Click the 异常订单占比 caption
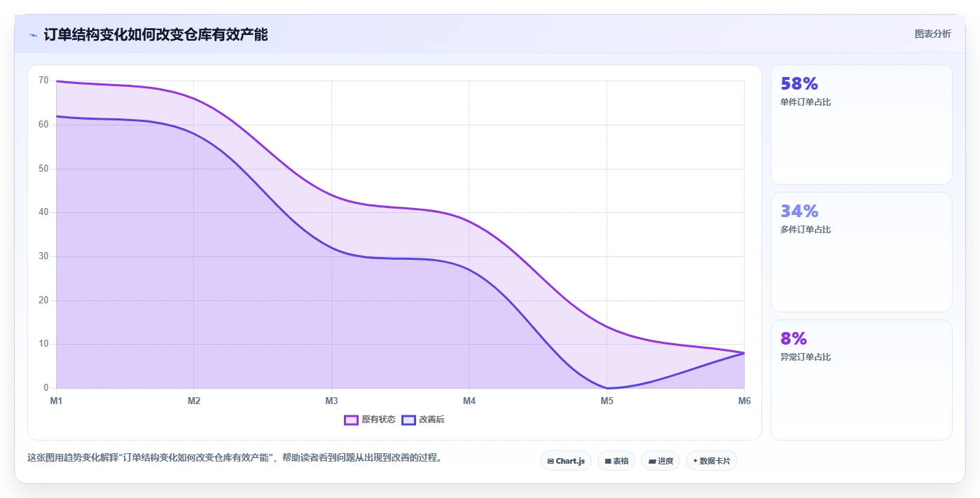This screenshot has width=980, height=498. point(806,357)
